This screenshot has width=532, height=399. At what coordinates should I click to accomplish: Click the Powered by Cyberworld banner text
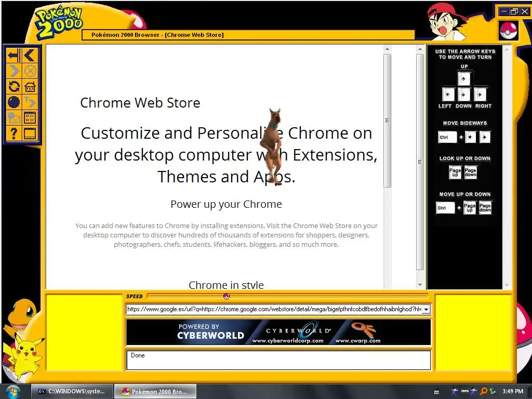(210, 331)
